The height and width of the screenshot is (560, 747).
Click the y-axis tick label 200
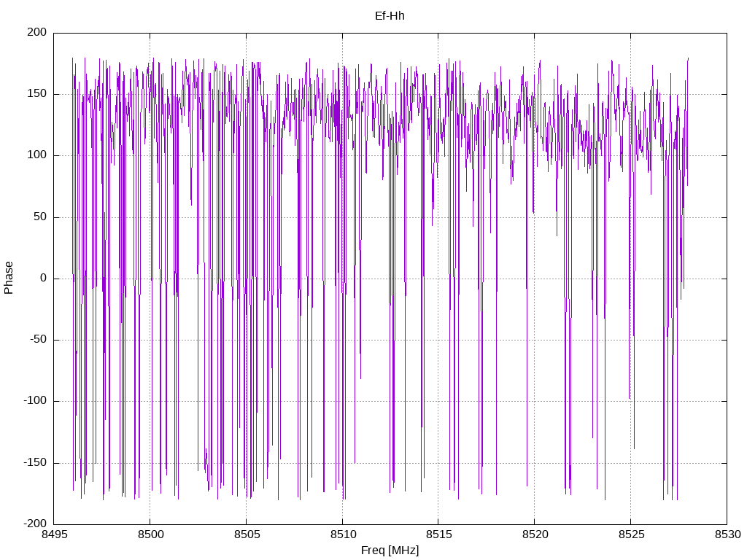click(36, 32)
